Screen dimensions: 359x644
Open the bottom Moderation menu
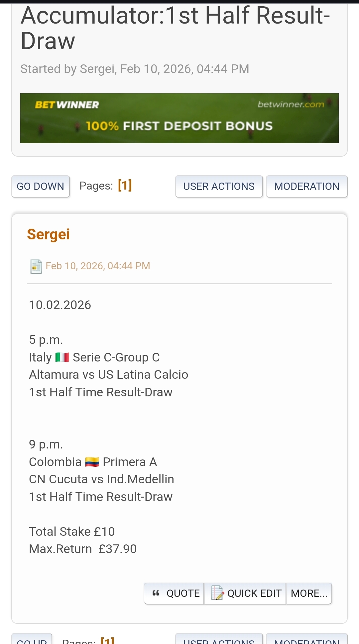tap(306, 640)
